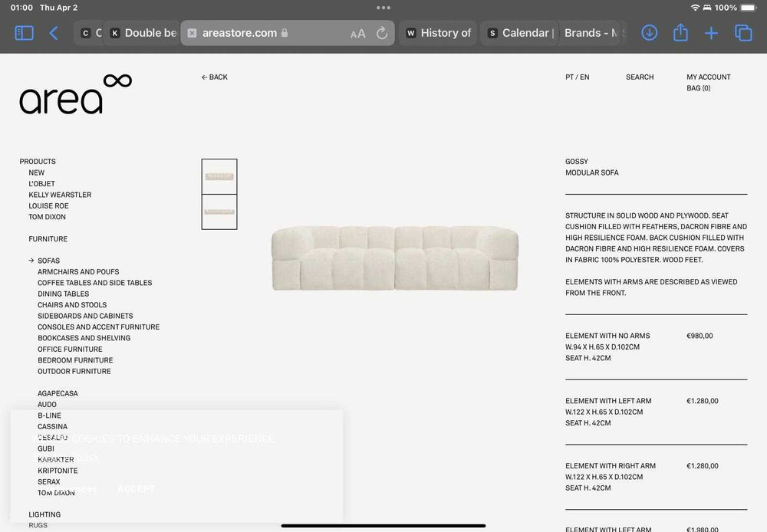
Task: Open the LOUISE ROE category
Action: pyautogui.click(x=48, y=206)
